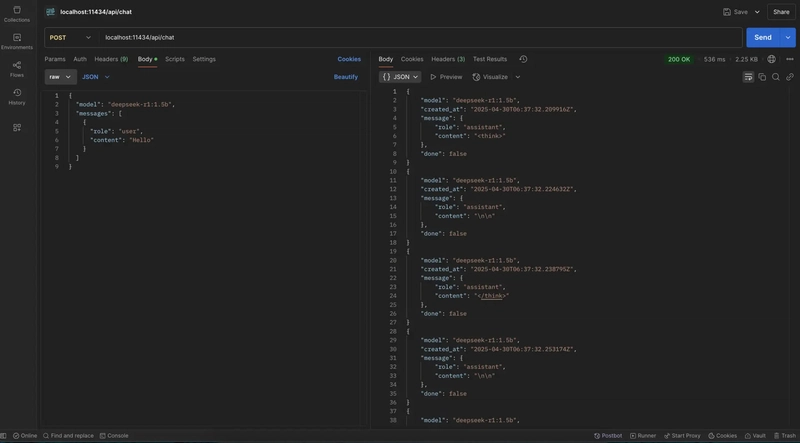Viewport: 800px width, 443px height.
Task: Send the request
Action: (x=763, y=38)
